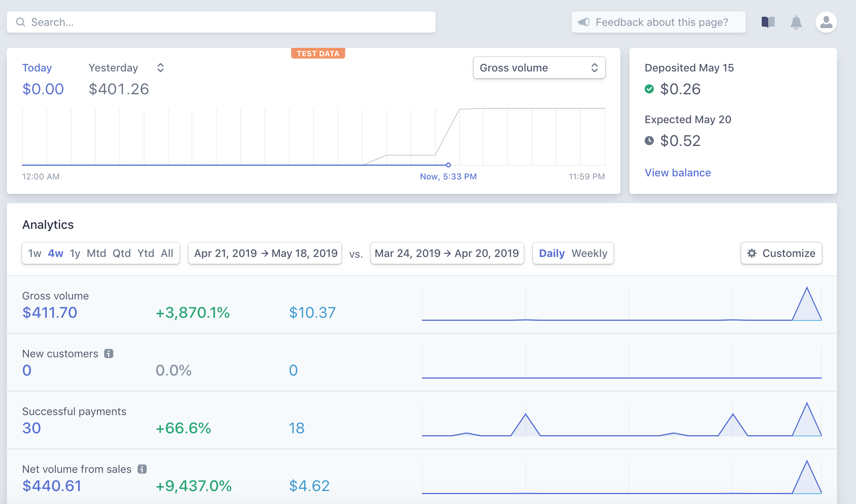
Task: Click the search magnifier icon
Action: 21,22
